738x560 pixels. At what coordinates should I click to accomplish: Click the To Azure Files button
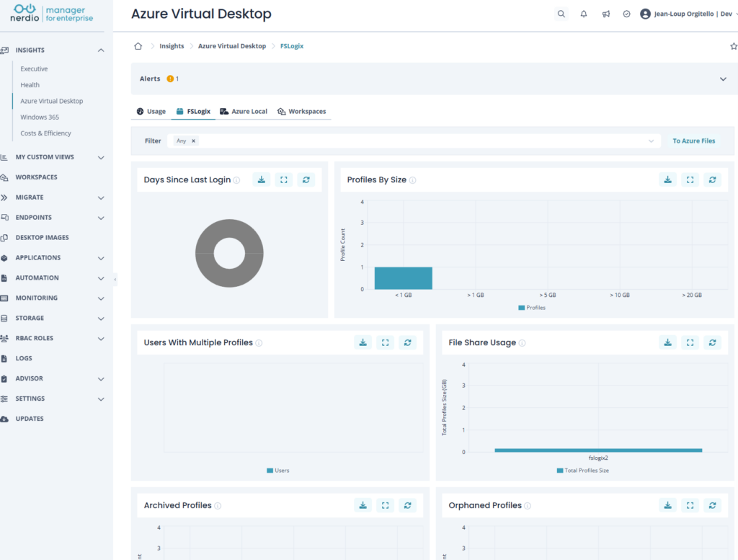click(694, 141)
